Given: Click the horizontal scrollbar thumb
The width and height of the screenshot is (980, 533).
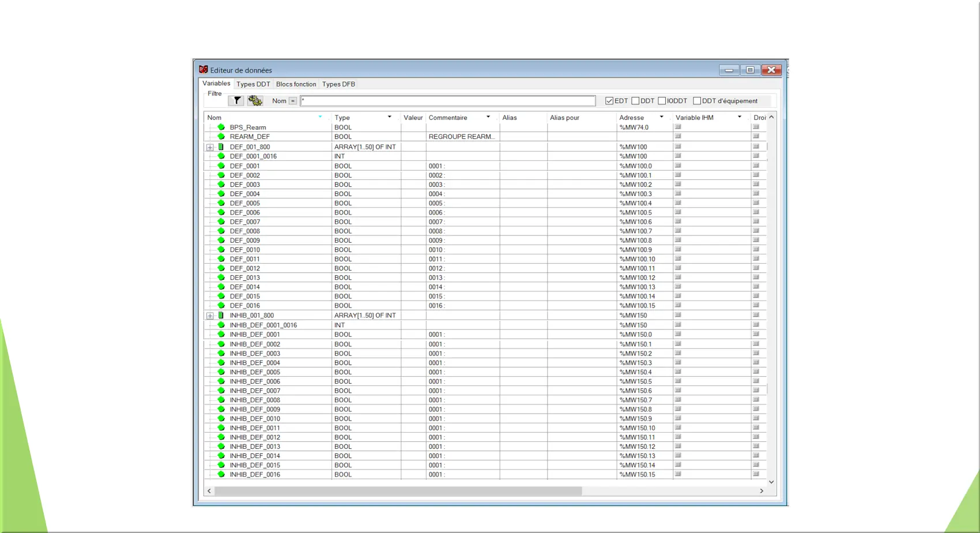Looking at the screenshot, I should tap(398, 491).
